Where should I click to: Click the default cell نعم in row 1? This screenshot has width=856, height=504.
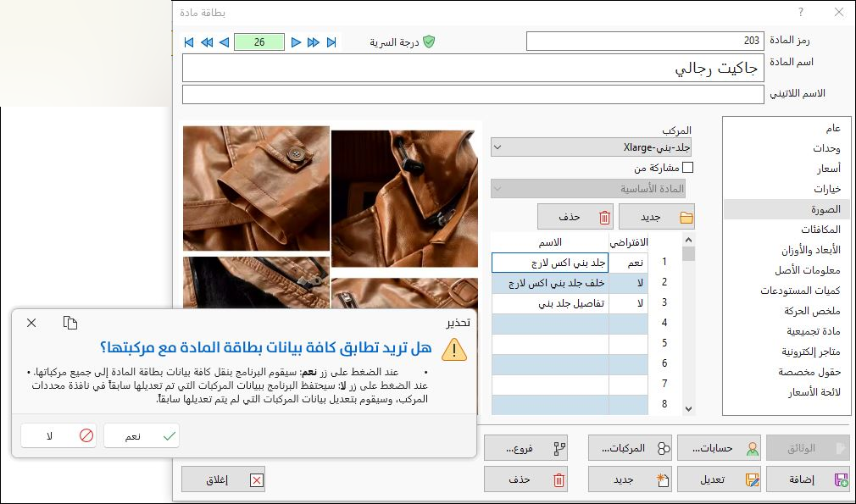tap(628, 263)
